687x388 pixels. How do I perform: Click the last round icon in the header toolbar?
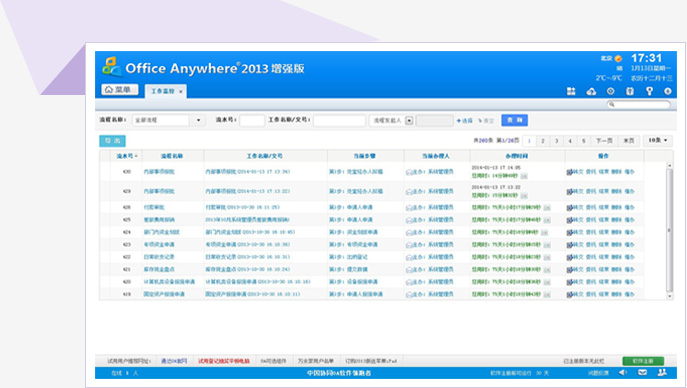(668, 91)
